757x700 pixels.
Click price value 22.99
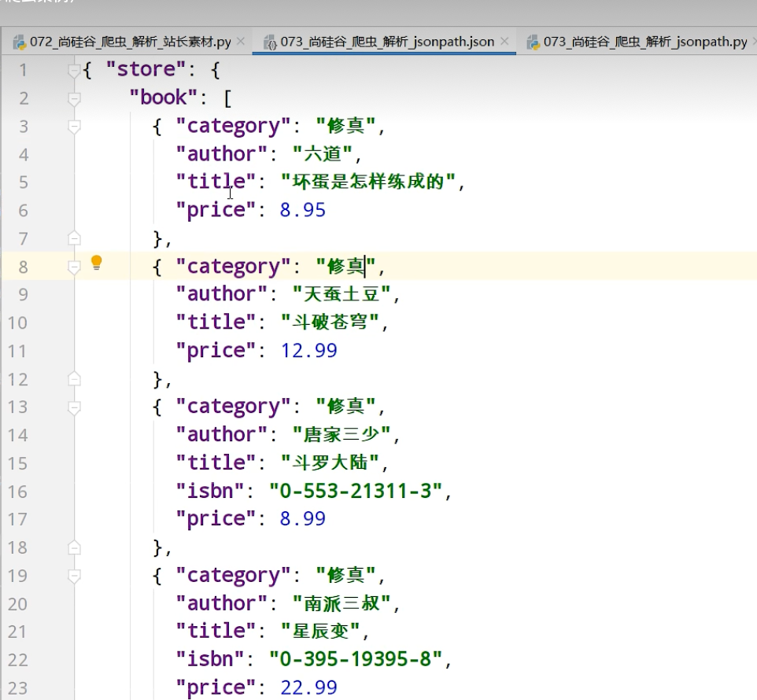click(x=309, y=688)
